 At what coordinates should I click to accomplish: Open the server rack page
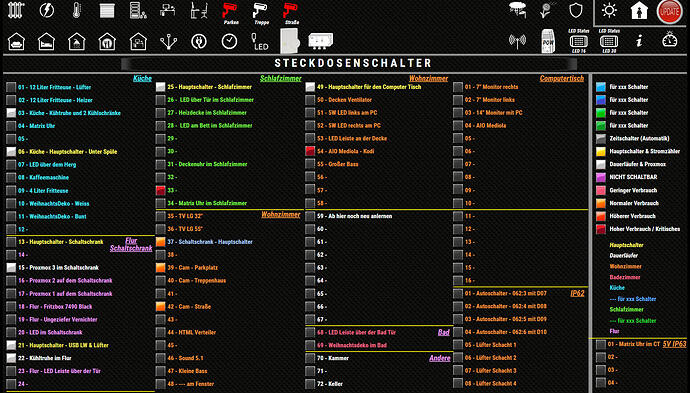click(138, 11)
